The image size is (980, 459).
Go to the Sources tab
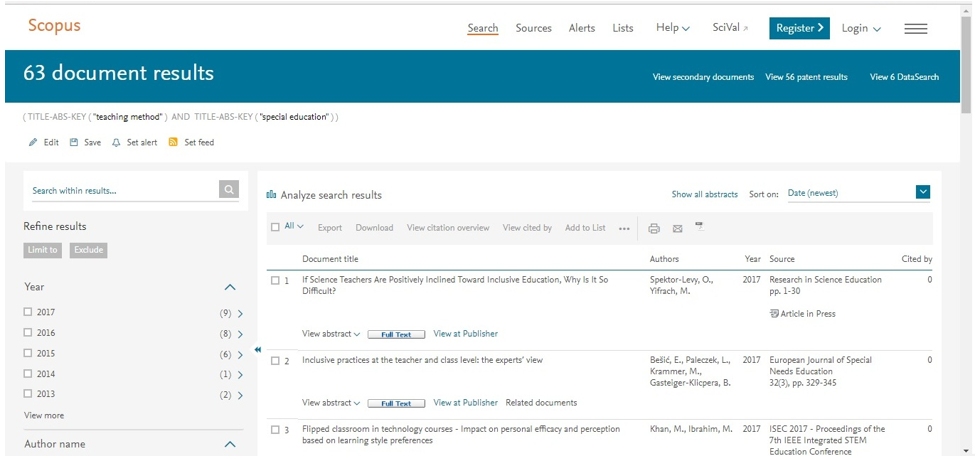[533, 28]
